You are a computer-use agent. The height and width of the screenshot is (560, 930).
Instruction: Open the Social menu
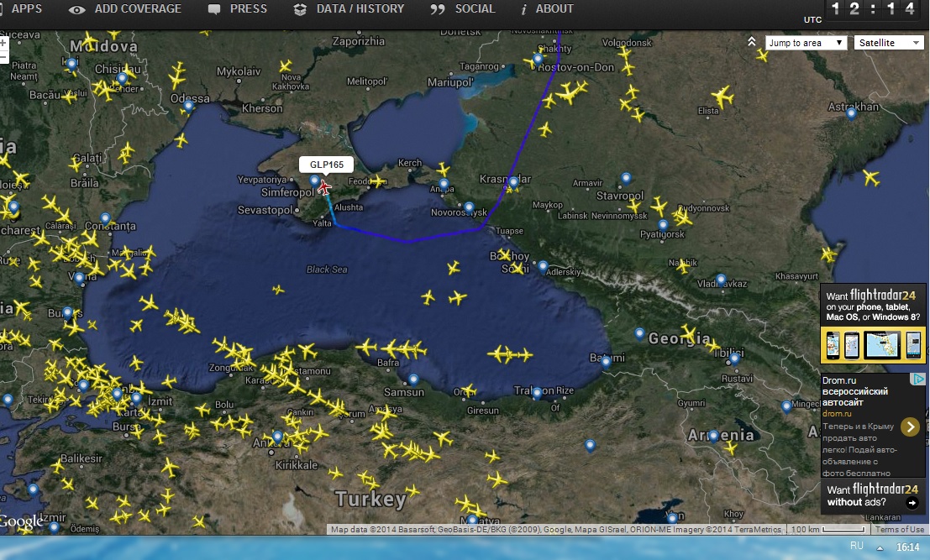click(463, 9)
